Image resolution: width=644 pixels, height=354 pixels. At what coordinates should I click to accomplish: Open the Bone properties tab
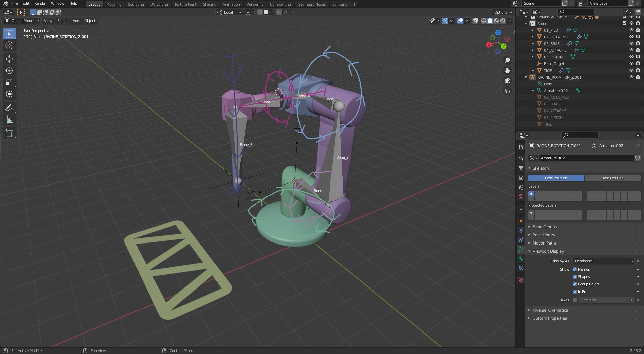pos(521,259)
